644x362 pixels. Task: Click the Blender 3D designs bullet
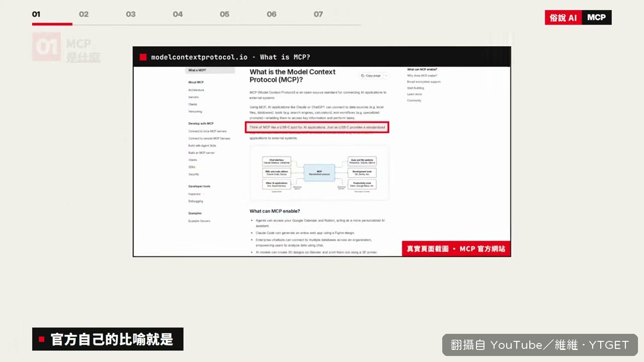316,252
